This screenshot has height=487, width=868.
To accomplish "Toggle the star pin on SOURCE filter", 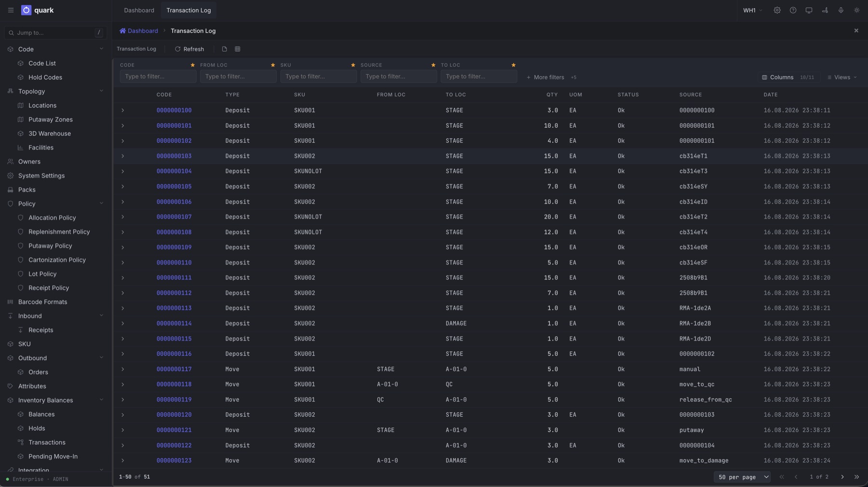I will click(x=433, y=65).
